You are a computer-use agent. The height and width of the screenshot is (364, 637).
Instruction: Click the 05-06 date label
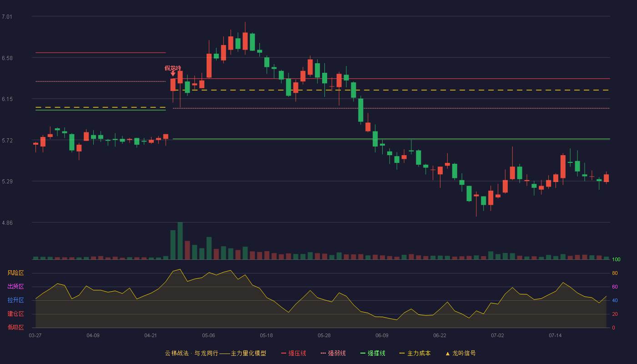(208, 335)
